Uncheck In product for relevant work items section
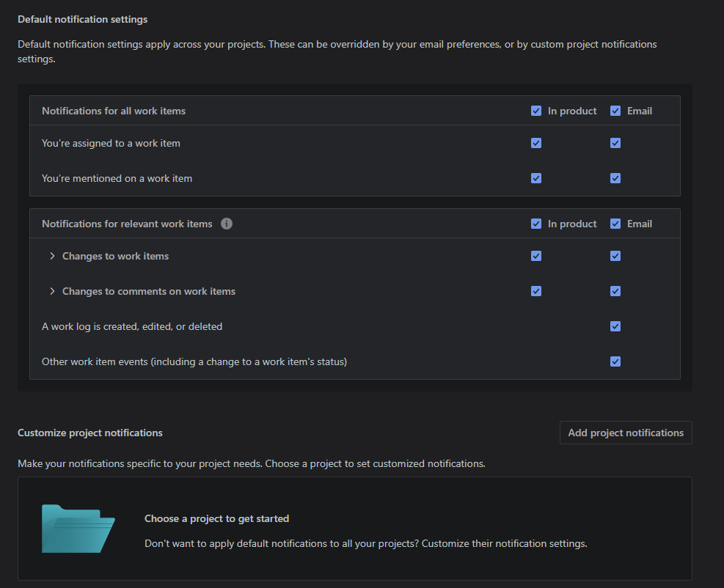Viewport: 724px width, 588px height. pyautogui.click(x=536, y=224)
